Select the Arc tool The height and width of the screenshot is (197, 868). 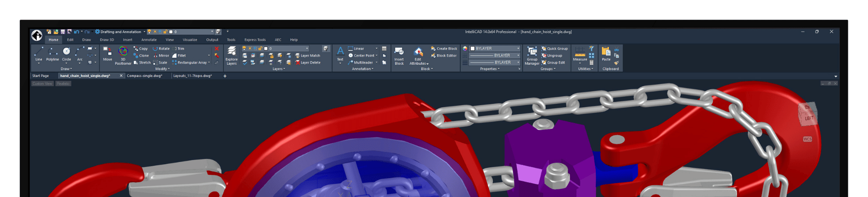(79, 54)
